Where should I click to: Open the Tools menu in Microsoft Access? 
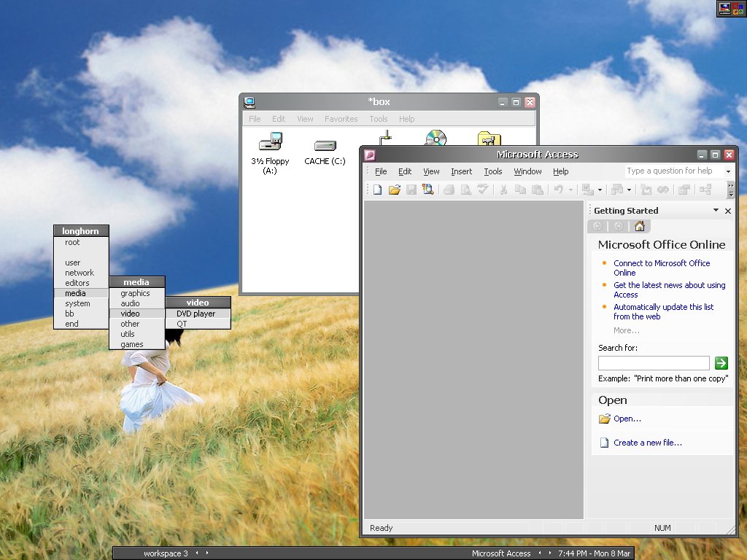[492, 171]
